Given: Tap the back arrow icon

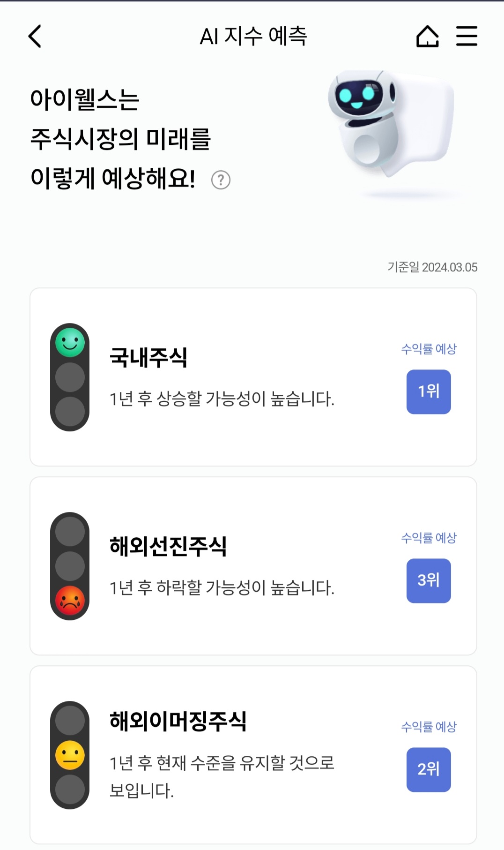Looking at the screenshot, I should (x=35, y=36).
